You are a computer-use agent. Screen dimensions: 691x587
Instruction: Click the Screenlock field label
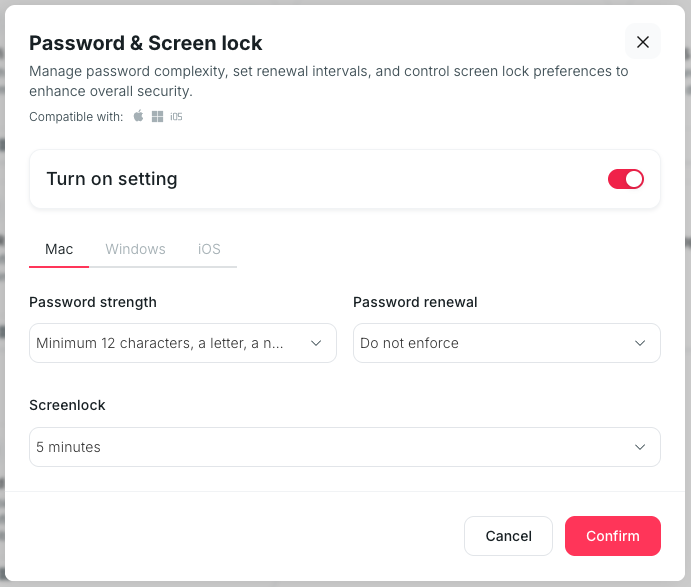pos(67,405)
